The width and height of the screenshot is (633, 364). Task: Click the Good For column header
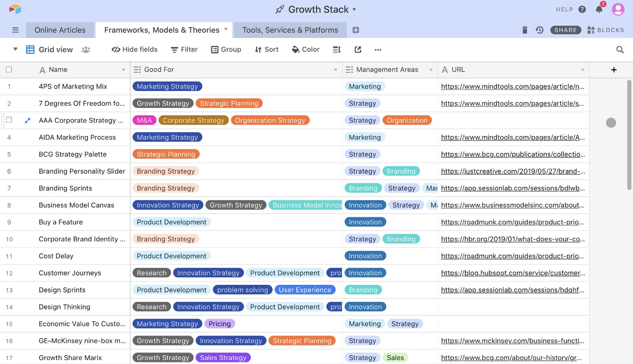236,70
